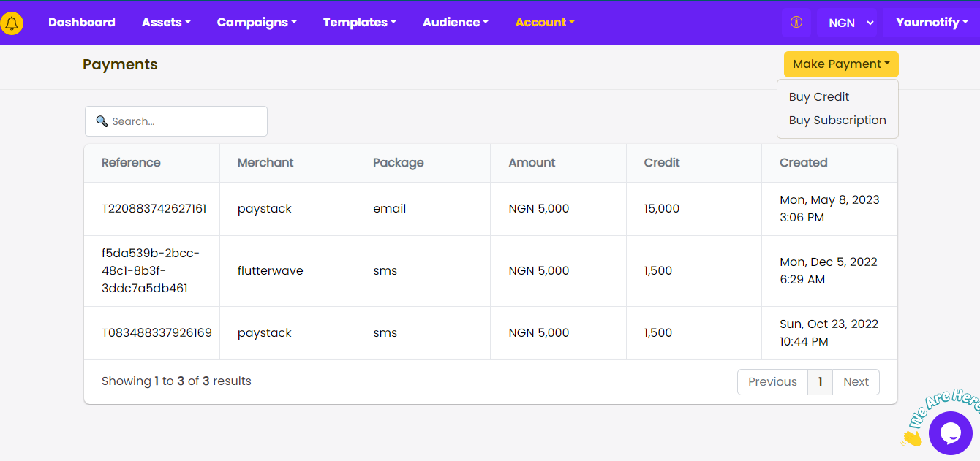The height and width of the screenshot is (461, 980).
Task: Click the yellow bell logo icon
Action: [11, 23]
